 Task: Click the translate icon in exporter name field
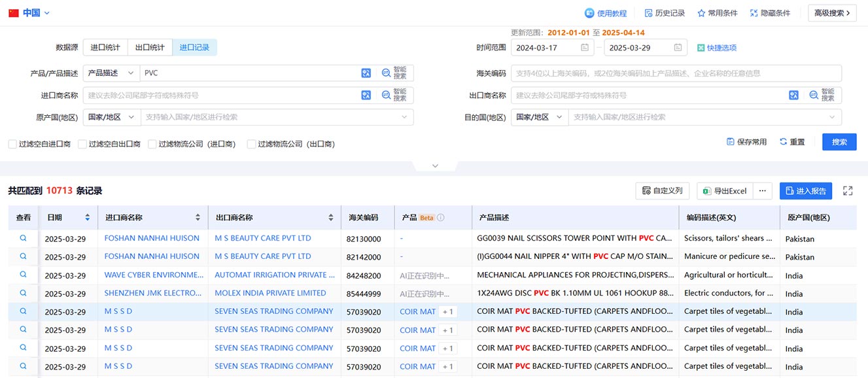click(794, 95)
